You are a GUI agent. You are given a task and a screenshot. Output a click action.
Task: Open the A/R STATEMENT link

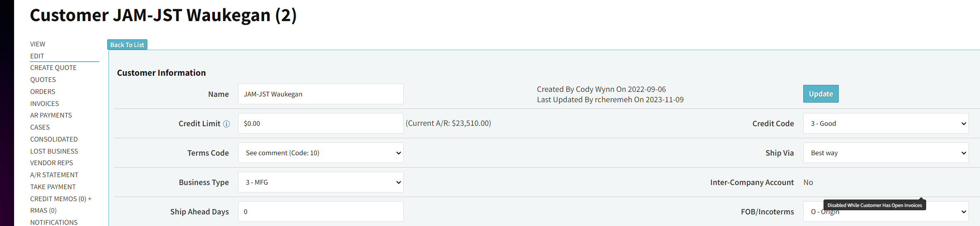point(54,175)
